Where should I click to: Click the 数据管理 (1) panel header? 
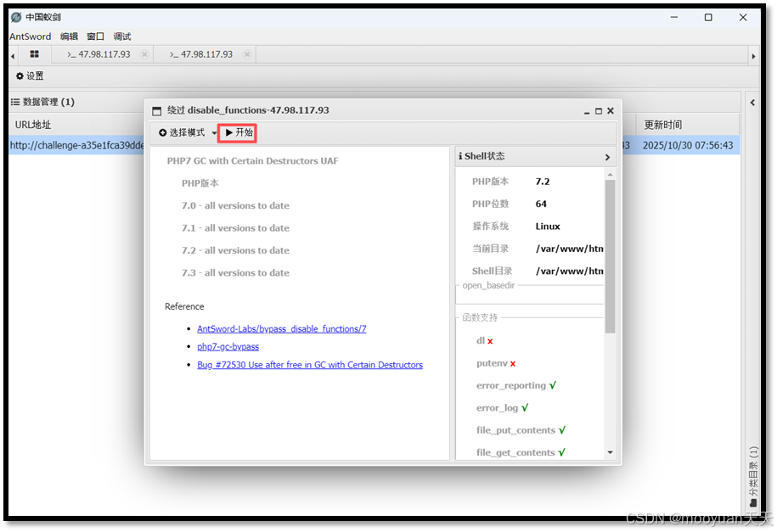(42, 102)
